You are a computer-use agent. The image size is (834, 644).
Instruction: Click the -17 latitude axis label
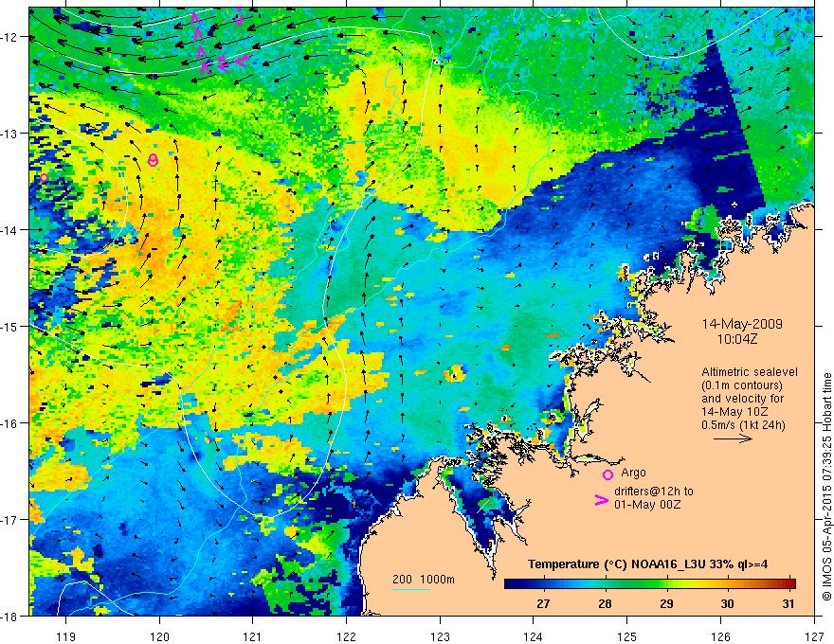tap(10, 520)
